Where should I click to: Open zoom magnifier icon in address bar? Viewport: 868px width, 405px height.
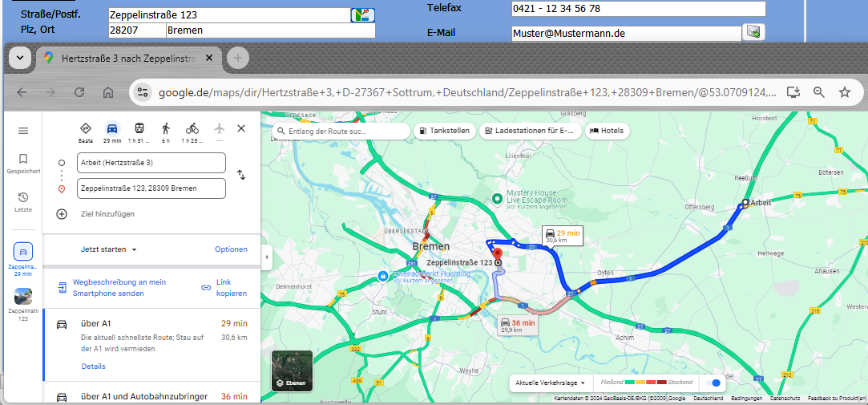[x=819, y=92]
